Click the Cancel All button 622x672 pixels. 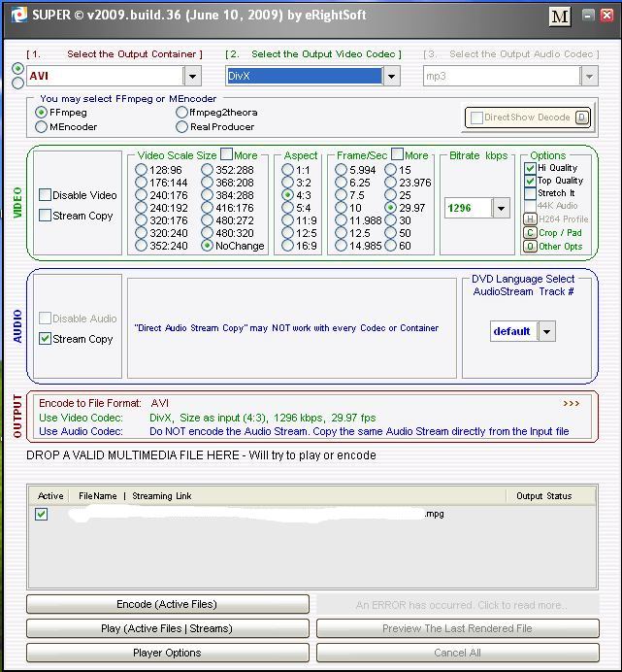pyautogui.click(x=457, y=653)
